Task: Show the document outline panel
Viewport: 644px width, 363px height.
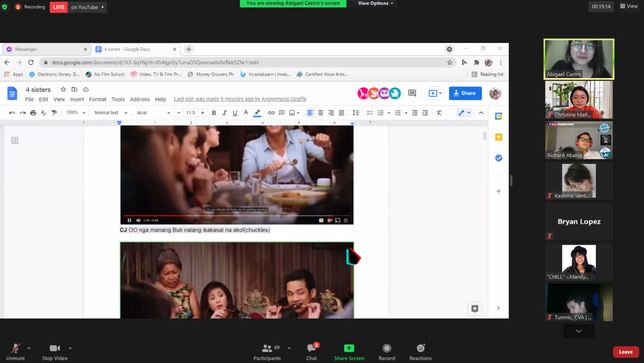Action: pyautogui.click(x=15, y=141)
